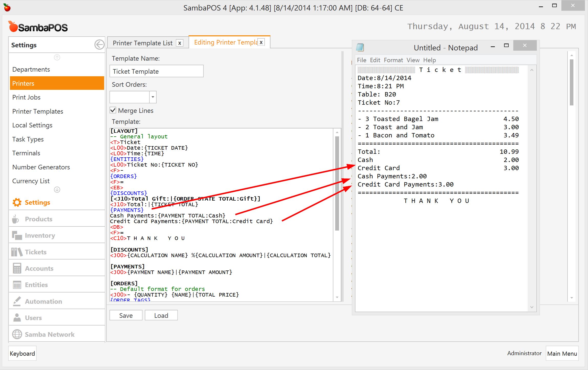Open Notepad File menu
Viewport: 588px width, 370px height.
coord(362,60)
